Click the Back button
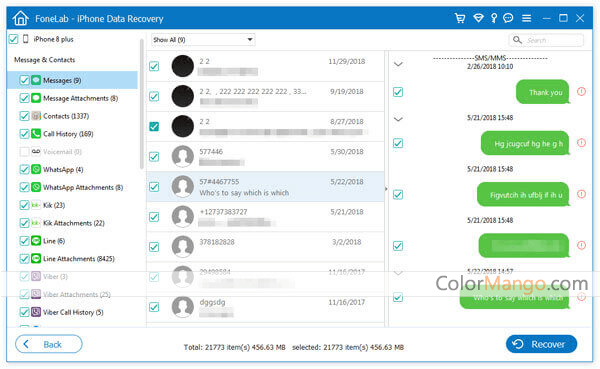Image resolution: width=600 pixels, height=369 pixels. [49, 344]
